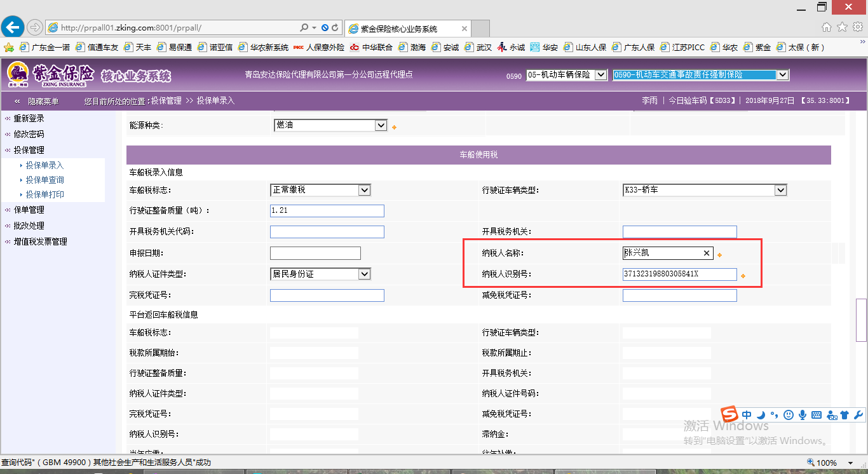Open 保单管理 menu in sidebar
This screenshot has width=868, height=474.
29,210
